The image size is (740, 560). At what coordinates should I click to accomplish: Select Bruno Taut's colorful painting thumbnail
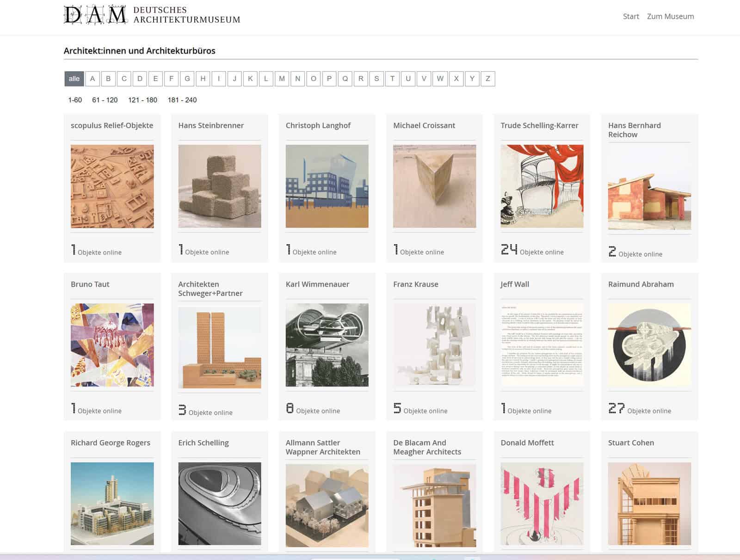[x=112, y=345]
